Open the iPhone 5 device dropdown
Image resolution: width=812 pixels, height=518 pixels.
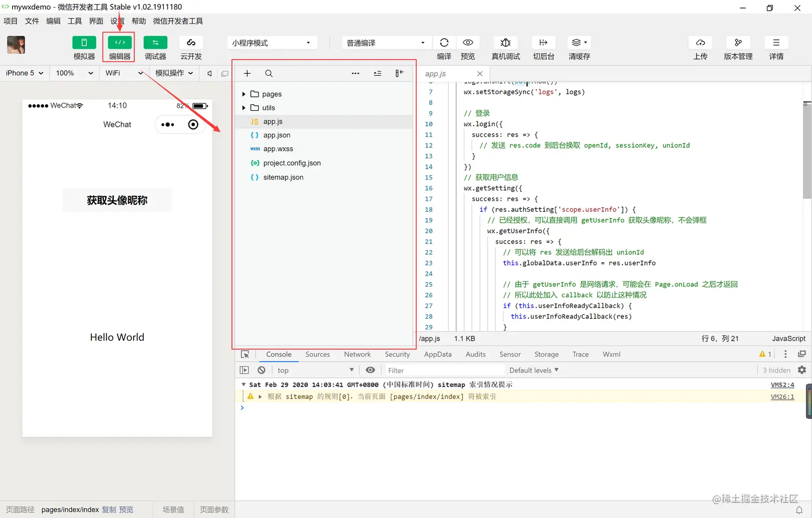tap(25, 73)
